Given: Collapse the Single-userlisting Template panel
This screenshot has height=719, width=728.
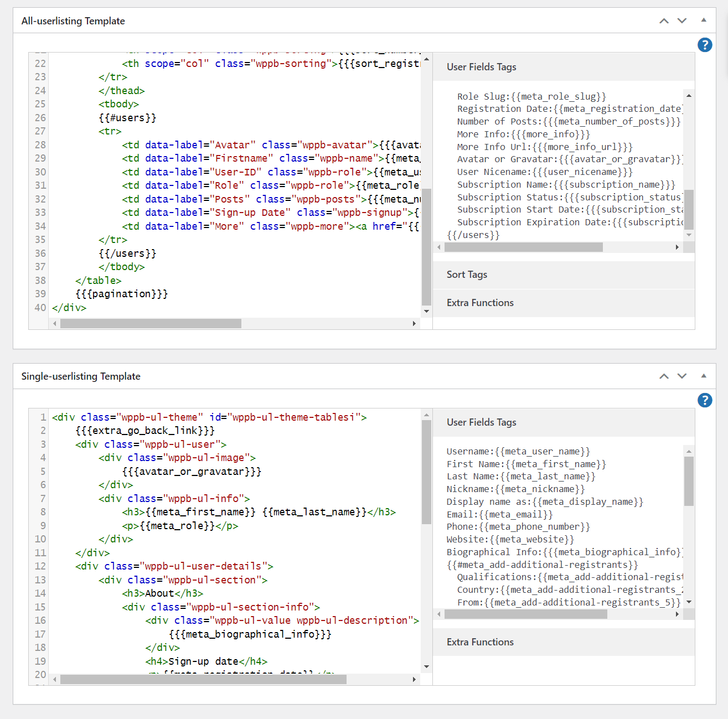Looking at the screenshot, I should (704, 376).
